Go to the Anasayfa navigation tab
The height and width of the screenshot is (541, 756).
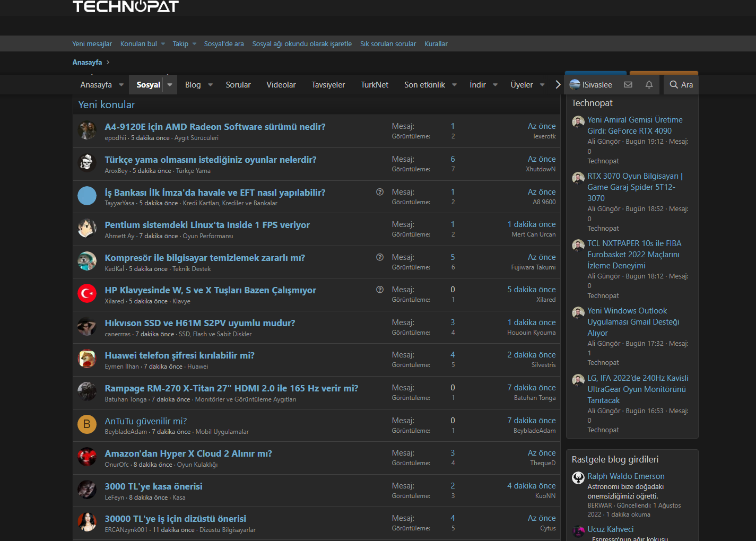click(x=96, y=85)
